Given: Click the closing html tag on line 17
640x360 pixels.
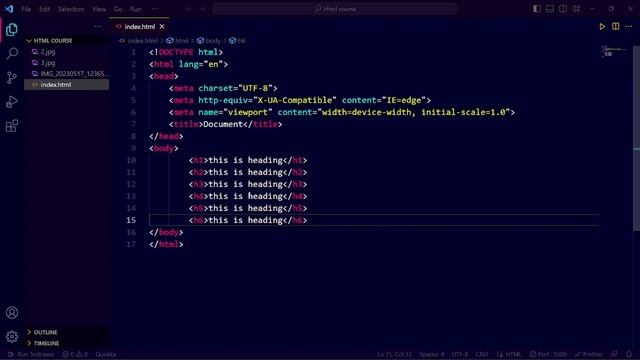Looking at the screenshot, I should [166, 244].
